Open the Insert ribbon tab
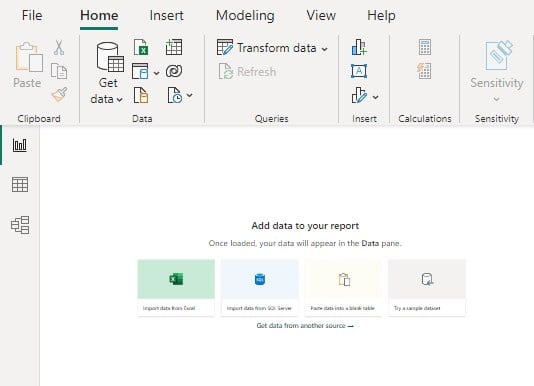Screen dimensions: 534x386 166,15
